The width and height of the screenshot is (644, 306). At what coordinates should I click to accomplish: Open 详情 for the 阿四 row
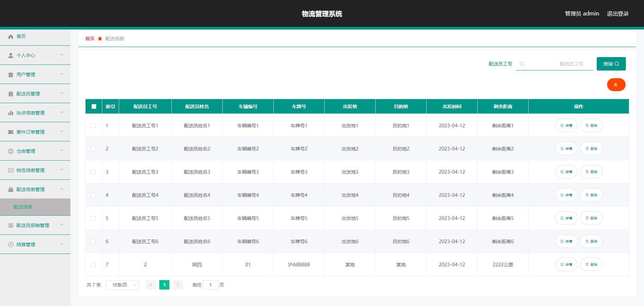[x=566, y=264]
